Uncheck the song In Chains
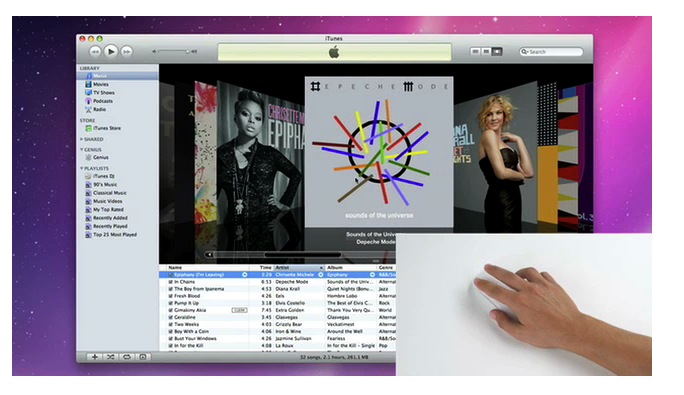Screen dimensions: 684x395 click(x=171, y=282)
